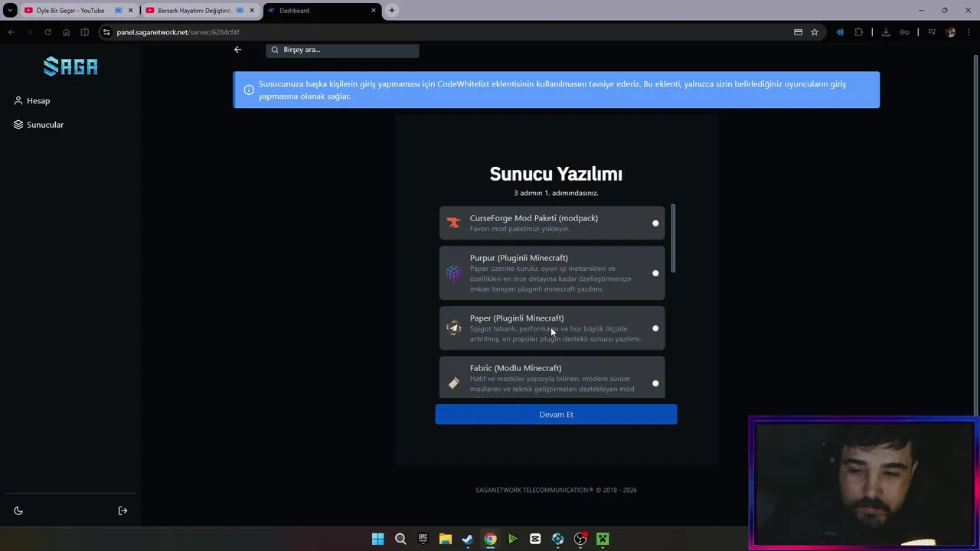Select the CurseForge Mod Paketi radio button
Screen dimensions: 980x551
tap(655, 223)
